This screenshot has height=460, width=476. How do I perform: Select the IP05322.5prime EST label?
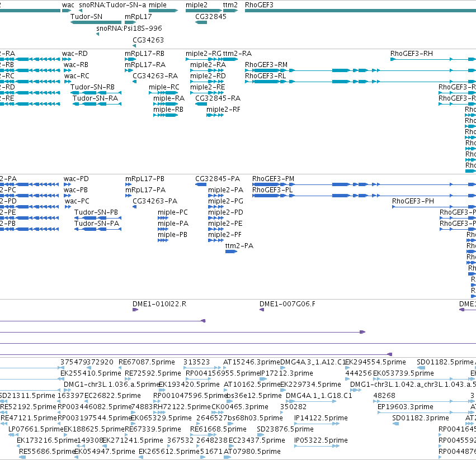[321, 440]
